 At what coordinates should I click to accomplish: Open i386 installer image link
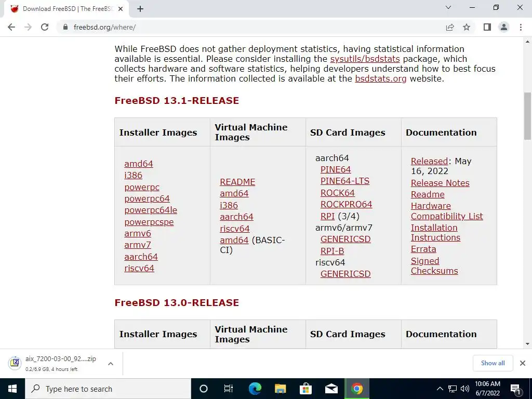pyautogui.click(x=133, y=176)
